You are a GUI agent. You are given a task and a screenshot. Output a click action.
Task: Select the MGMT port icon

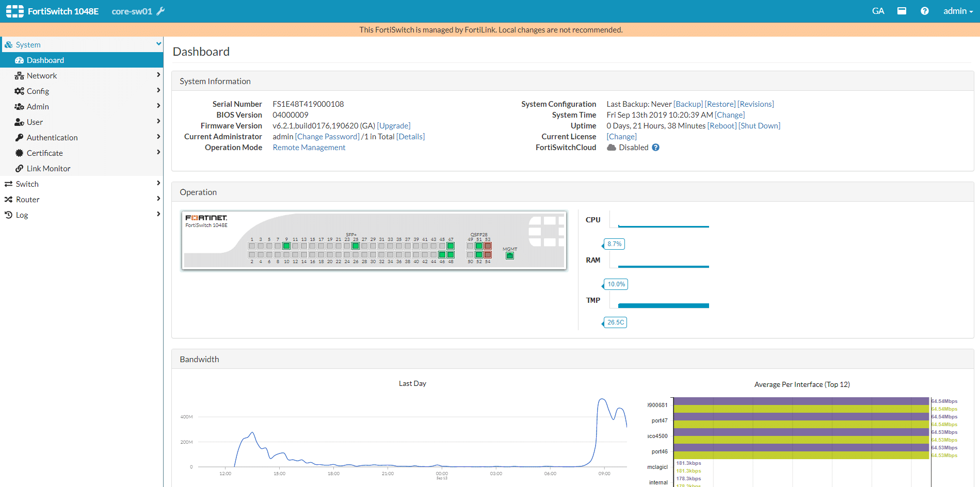(510, 255)
